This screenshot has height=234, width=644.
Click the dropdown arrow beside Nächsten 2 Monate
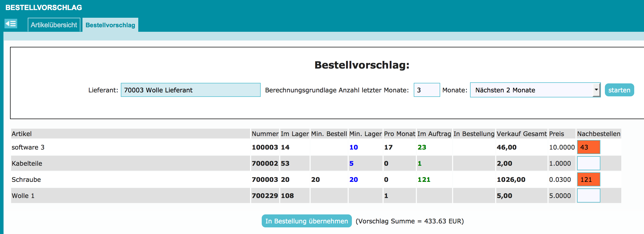(596, 90)
